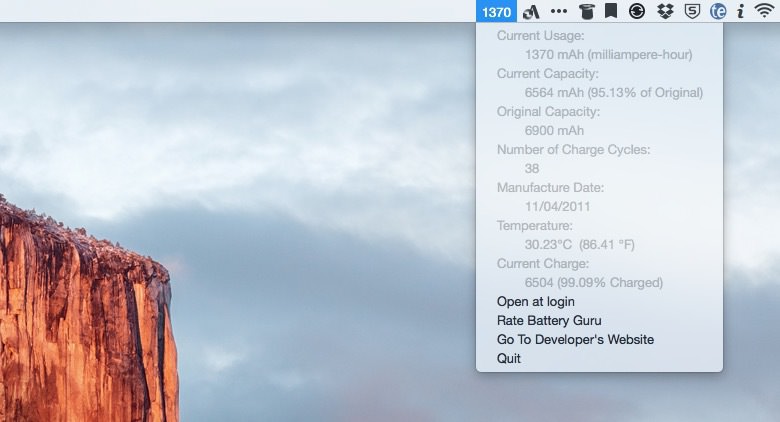Click the italic 'i' info menu bar icon

(741, 11)
